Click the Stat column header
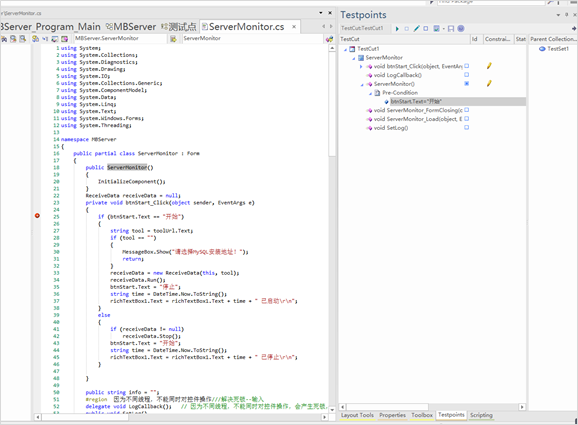The height and width of the screenshot is (425, 578). click(x=520, y=39)
